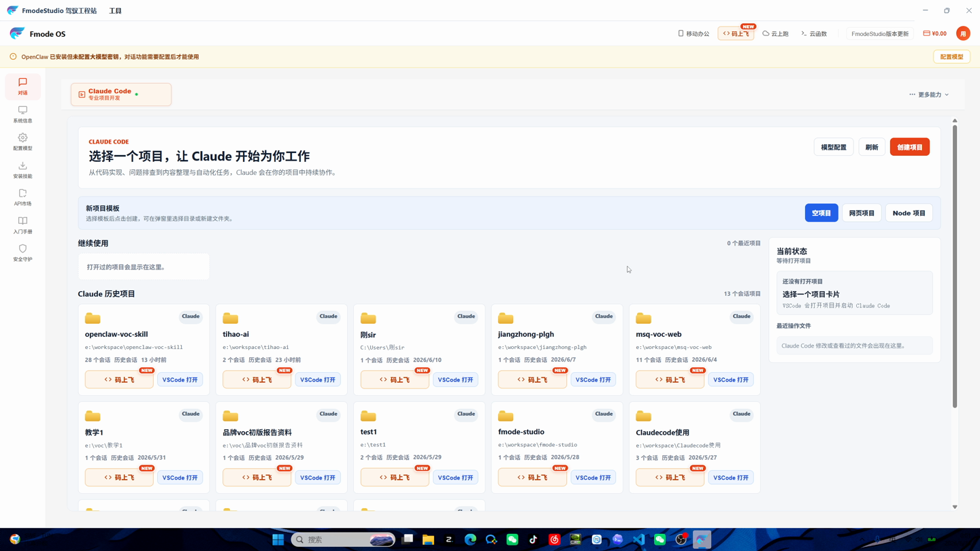Click 码上飞 for 刚sir project
980x551 pixels.
(395, 380)
